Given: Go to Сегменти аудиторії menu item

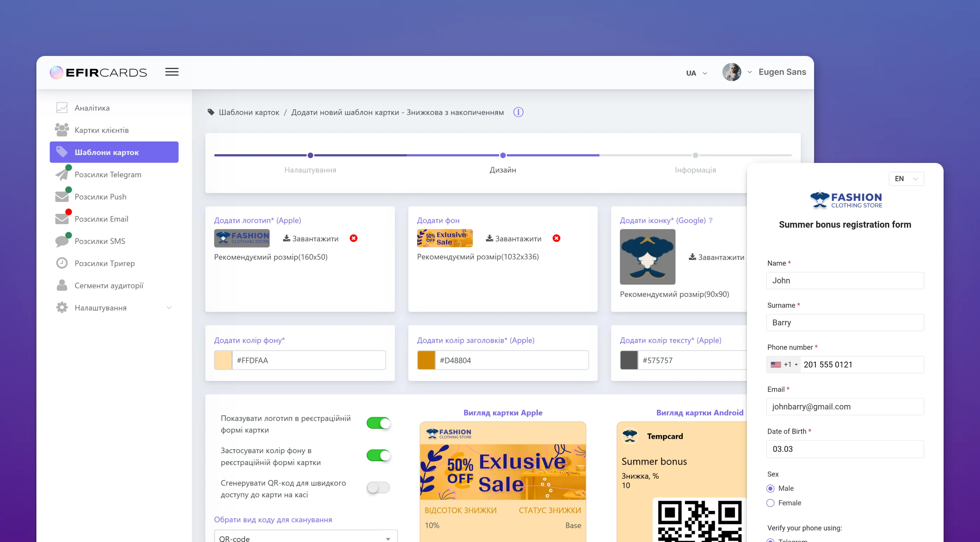Looking at the screenshot, I should click(109, 285).
